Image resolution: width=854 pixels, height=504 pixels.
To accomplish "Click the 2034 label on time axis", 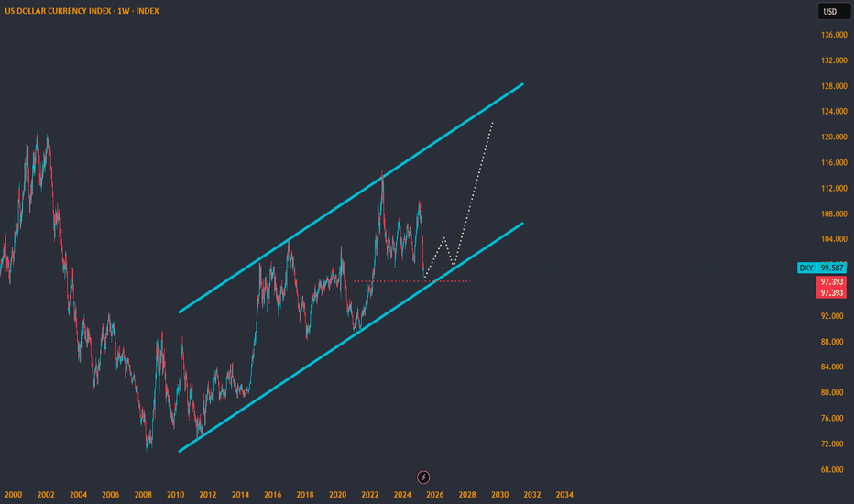I will [x=564, y=495].
